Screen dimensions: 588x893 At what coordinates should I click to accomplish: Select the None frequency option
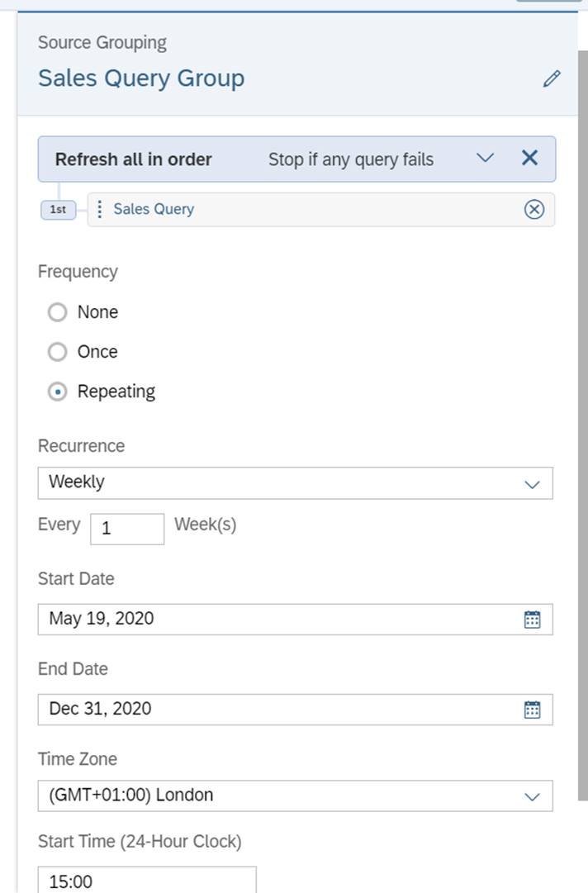[57, 312]
